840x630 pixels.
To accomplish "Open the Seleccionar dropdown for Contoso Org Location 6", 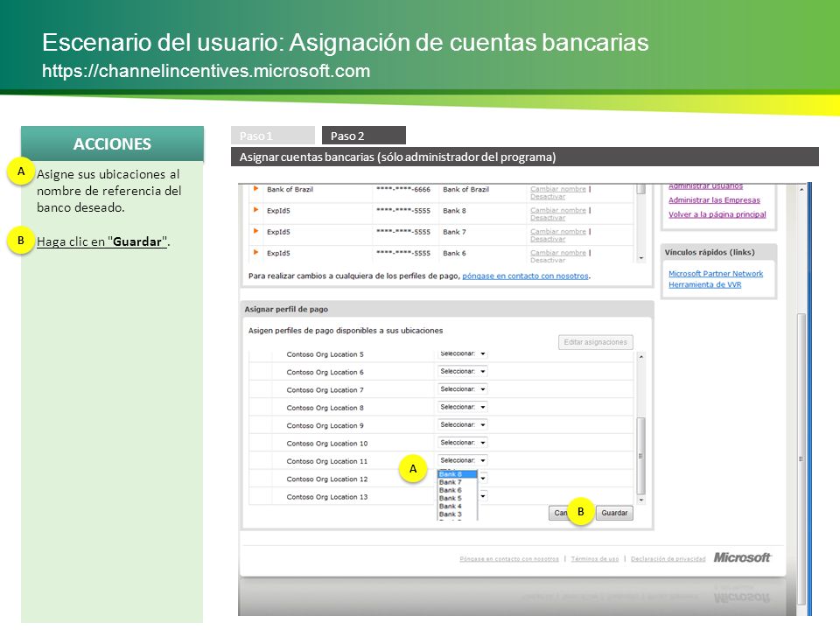I will [462, 371].
